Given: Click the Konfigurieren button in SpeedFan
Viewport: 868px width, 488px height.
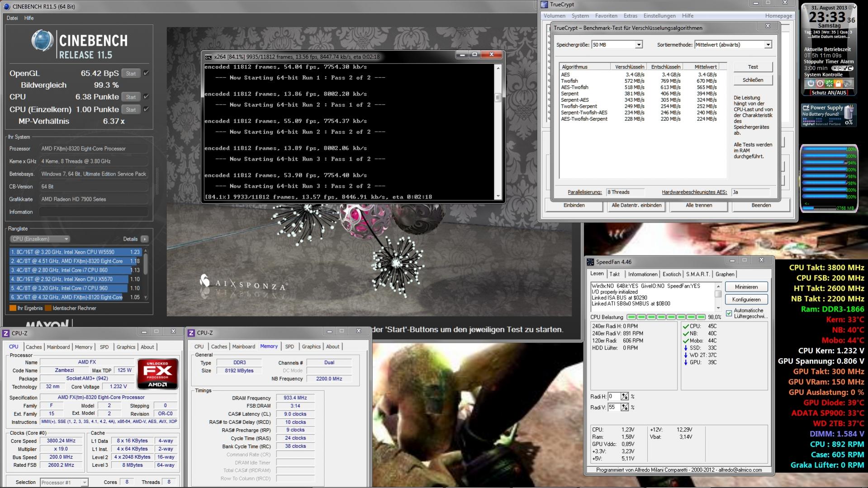Looking at the screenshot, I should (746, 299).
